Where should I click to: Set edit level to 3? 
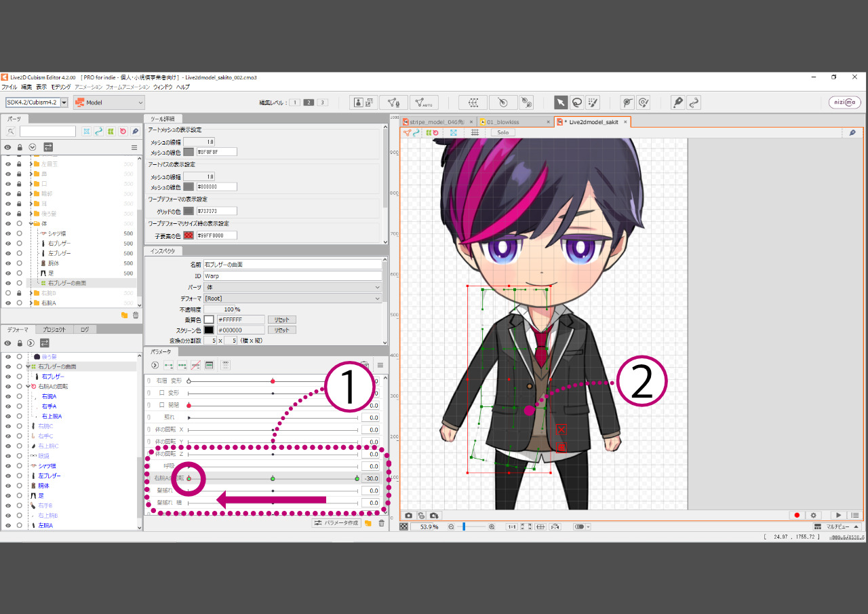tap(323, 102)
